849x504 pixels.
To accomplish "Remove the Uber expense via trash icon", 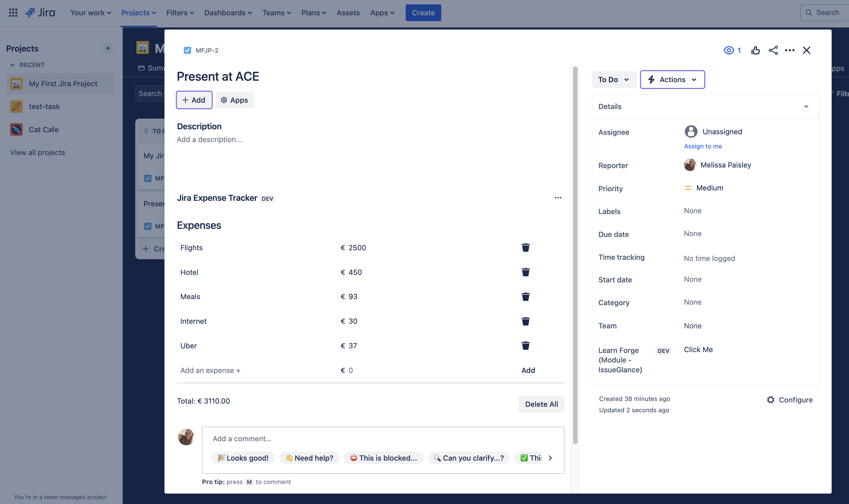I will click(x=526, y=345).
